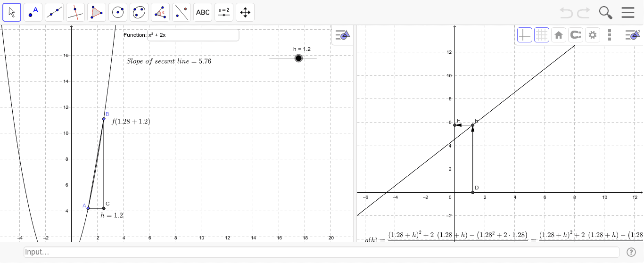Toggle right graphics view style bar

(632, 35)
